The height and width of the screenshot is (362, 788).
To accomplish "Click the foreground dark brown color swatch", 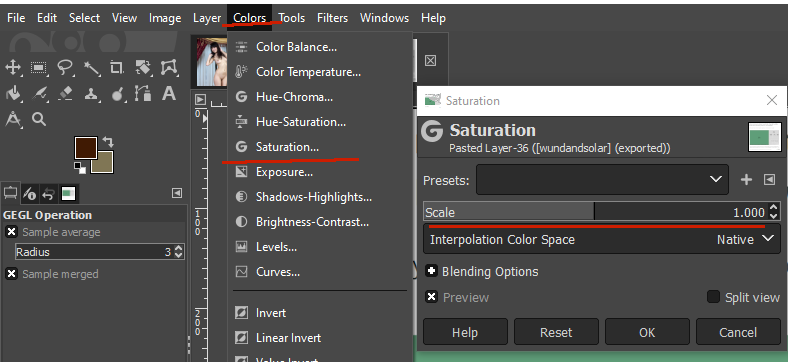I will [x=85, y=148].
